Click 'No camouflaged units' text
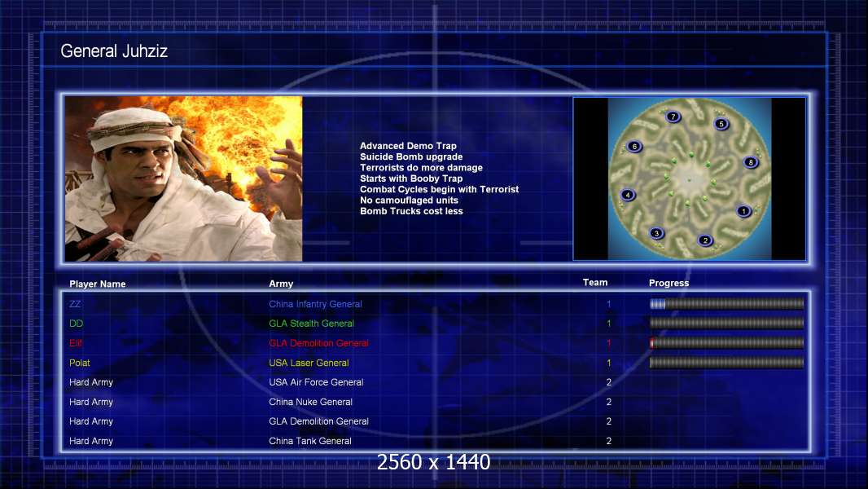This screenshot has height=489, width=868. click(x=409, y=200)
